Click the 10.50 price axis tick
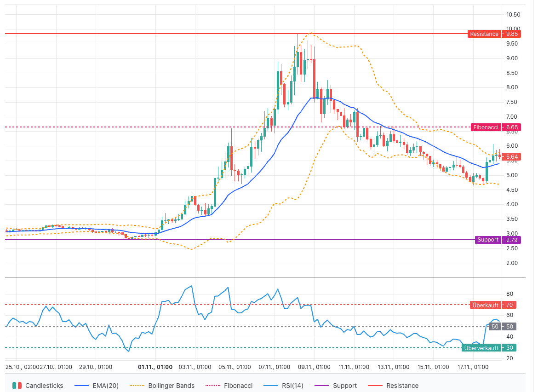This screenshot has height=392, width=538. [x=513, y=14]
